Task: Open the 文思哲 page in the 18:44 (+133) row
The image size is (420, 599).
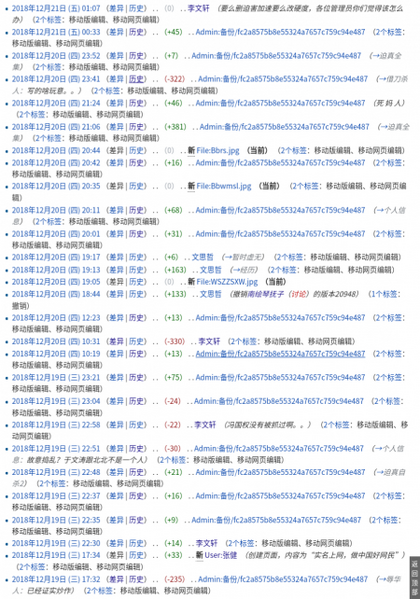Action: point(211,294)
